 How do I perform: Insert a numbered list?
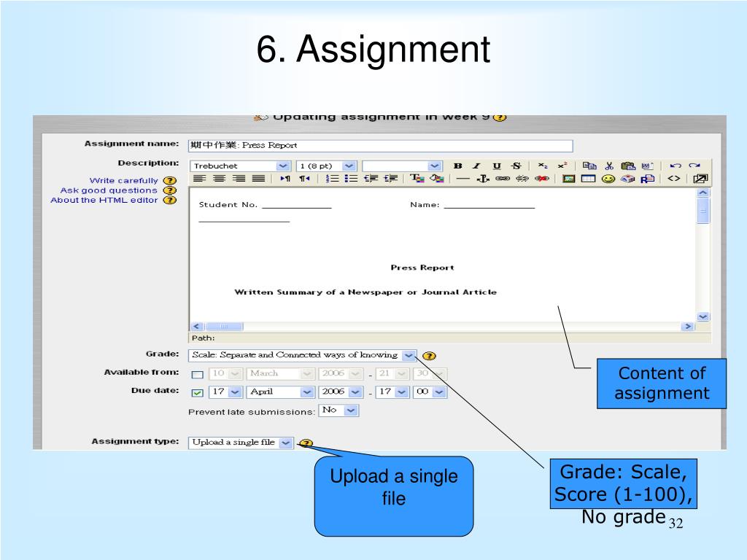(x=332, y=179)
